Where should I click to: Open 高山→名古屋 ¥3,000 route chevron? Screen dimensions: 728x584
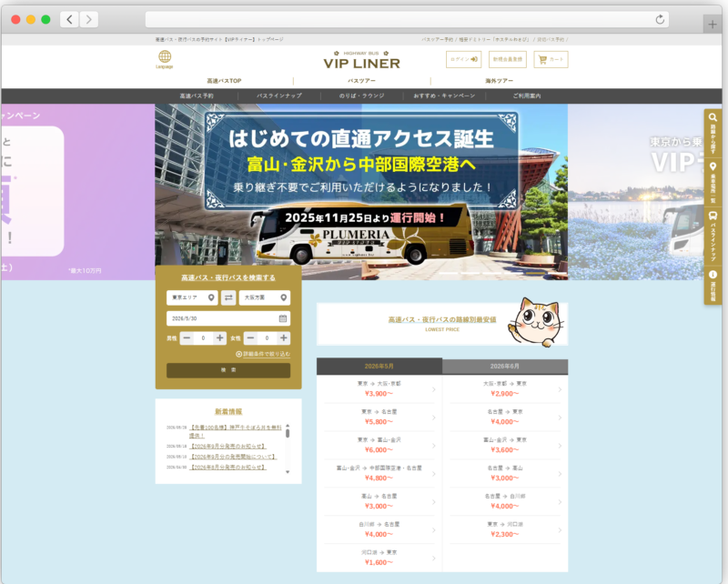coord(434,502)
